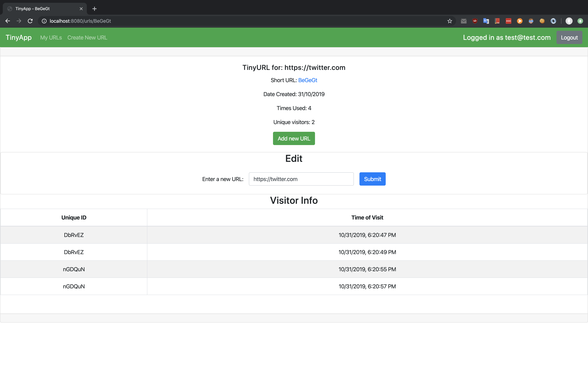Submit the edited URL
Viewport: 588px width, 367px height.
(x=372, y=179)
